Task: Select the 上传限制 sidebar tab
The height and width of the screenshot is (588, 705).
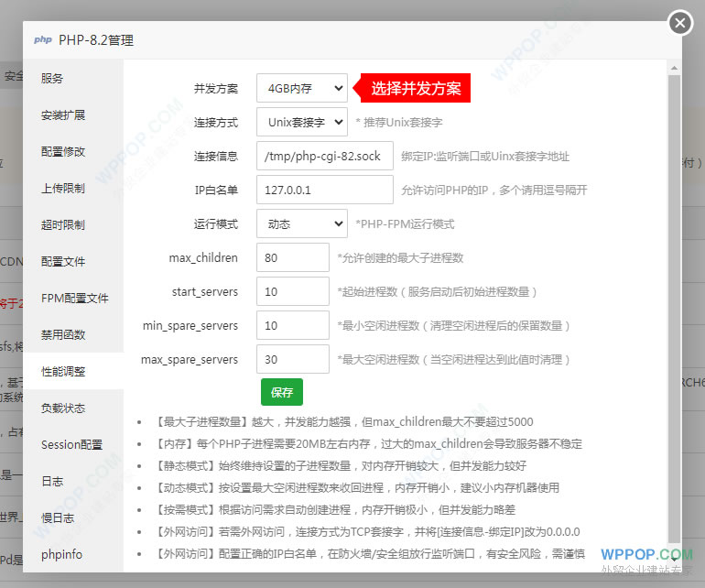Action: tap(63, 189)
